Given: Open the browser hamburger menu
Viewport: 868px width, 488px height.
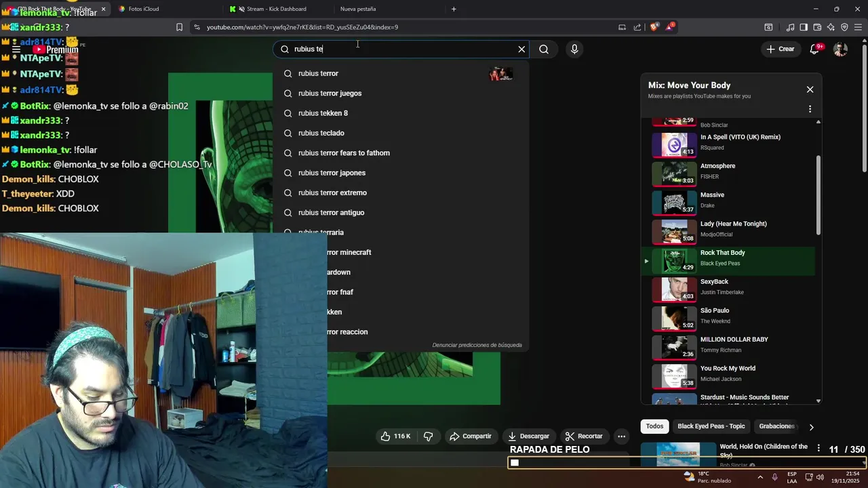Looking at the screenshot, I should [x=859, y=27].
